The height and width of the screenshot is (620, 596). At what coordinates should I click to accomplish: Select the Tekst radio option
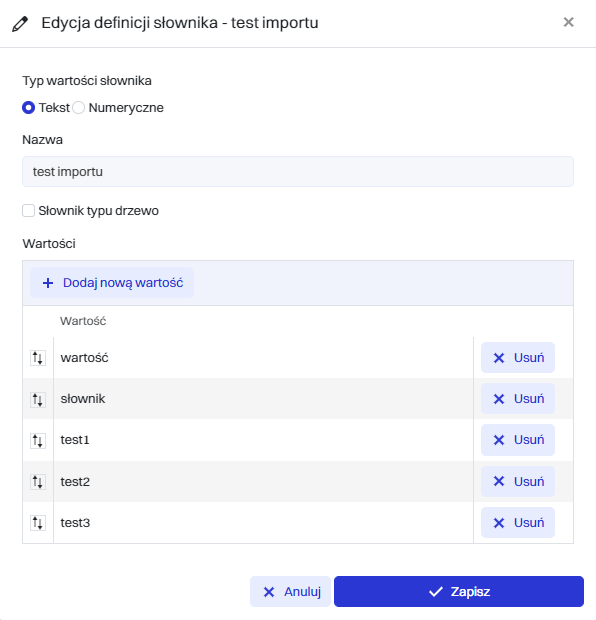coord(28,108)
